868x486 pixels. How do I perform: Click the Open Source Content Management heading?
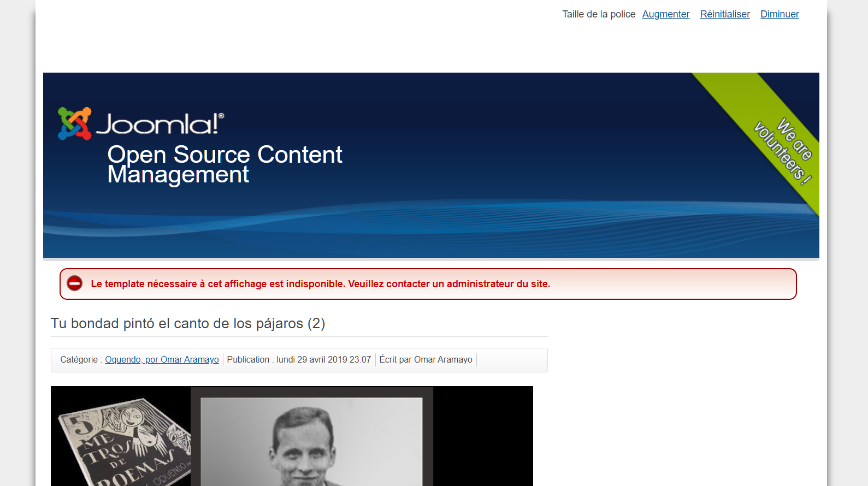(225, 164)
